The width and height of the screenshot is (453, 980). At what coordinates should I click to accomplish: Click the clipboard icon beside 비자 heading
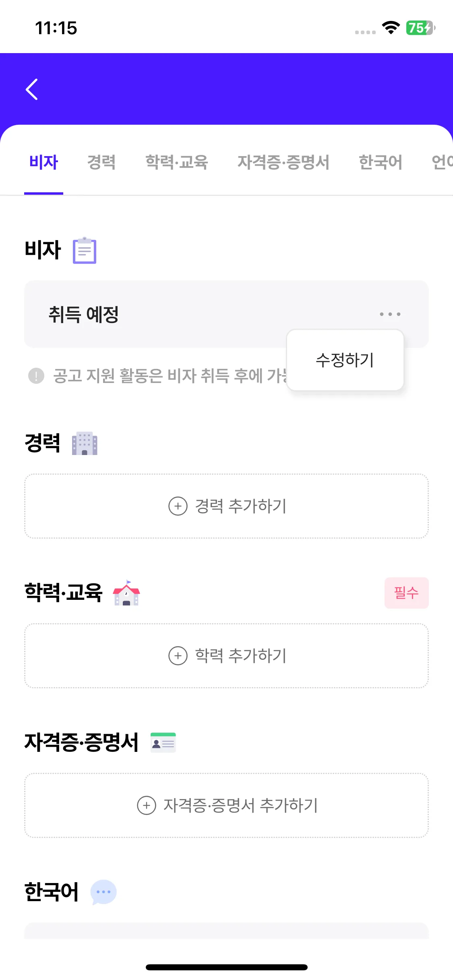pyautogui.click(x=85, y=250)
